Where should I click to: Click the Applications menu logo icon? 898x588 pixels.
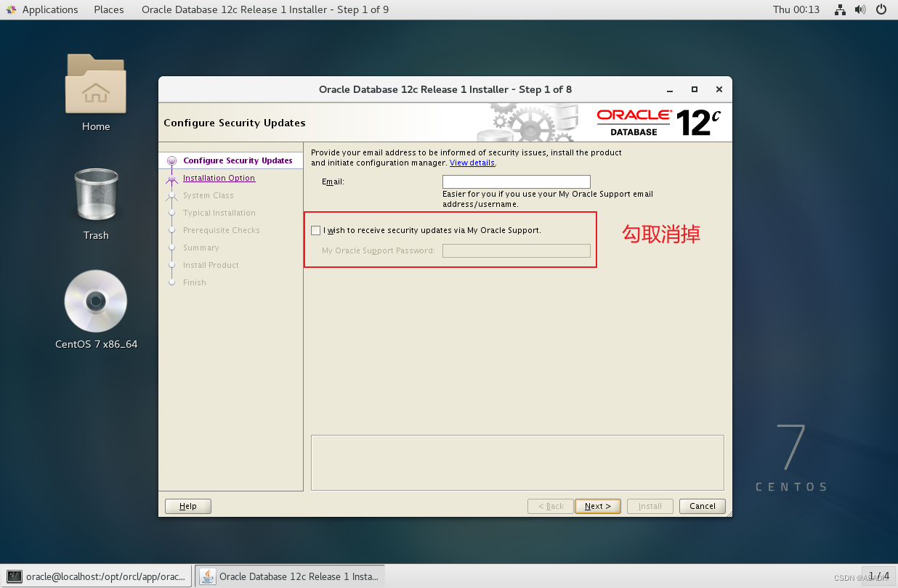[11, 9]
